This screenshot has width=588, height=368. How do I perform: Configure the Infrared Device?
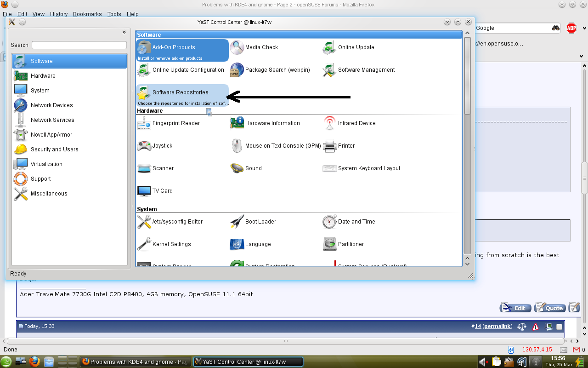[x=349, y=123]
